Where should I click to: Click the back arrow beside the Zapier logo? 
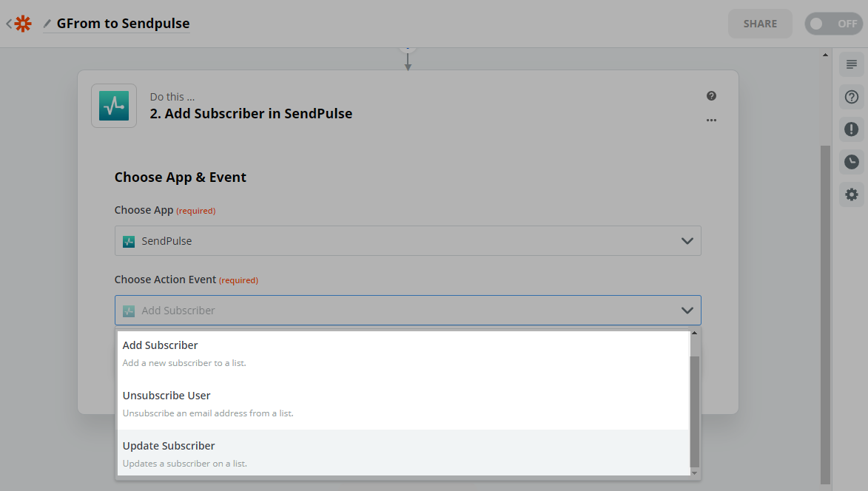[x=7, y=23]
